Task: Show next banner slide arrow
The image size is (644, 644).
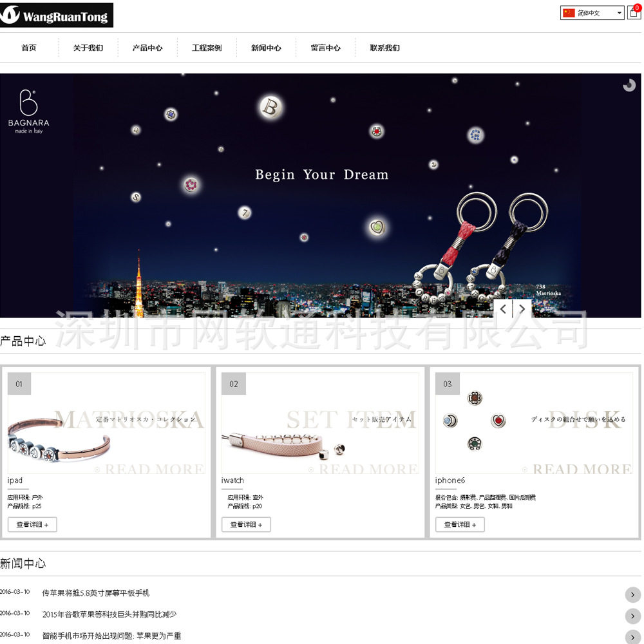Action: 522,309
